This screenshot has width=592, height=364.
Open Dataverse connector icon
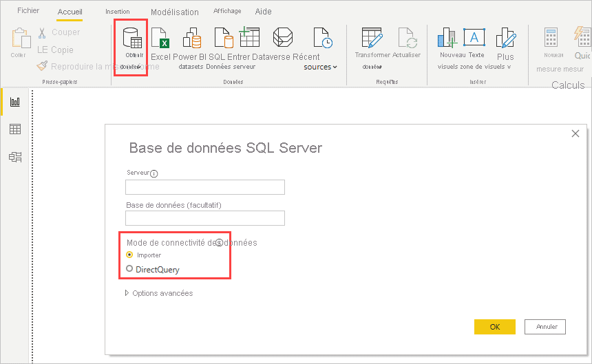(x=282, y=39)
